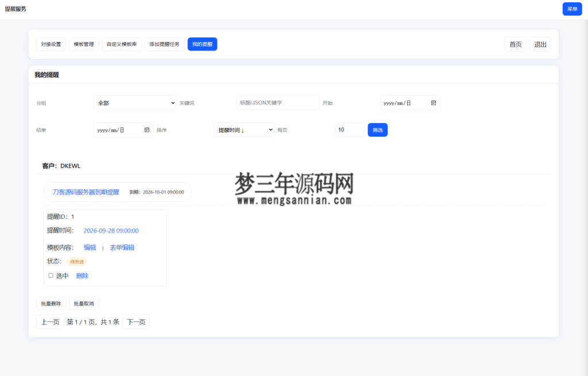Open the 自定义模板库 tab

tap(122, 44)
